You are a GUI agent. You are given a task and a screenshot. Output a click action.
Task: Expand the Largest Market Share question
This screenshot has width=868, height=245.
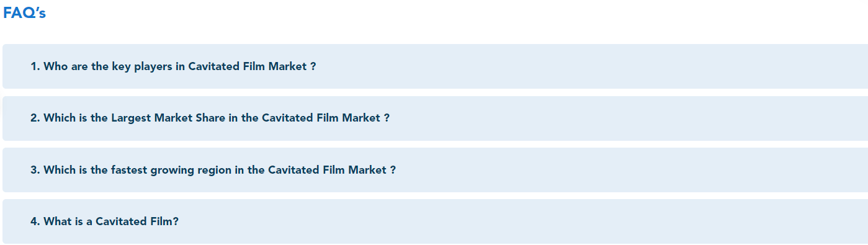[x=435, y=118]
